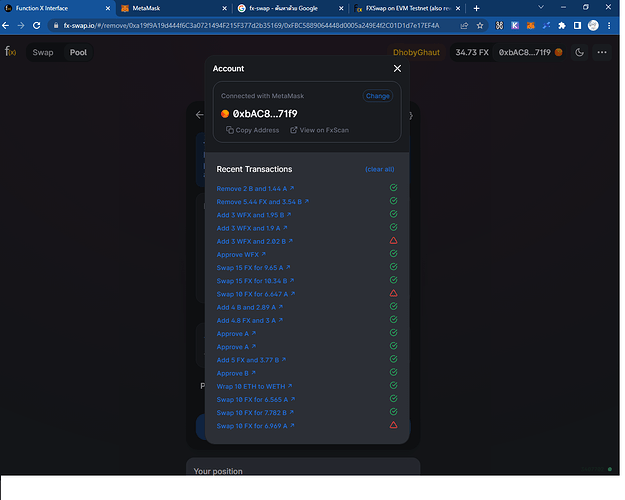Open Chrome three-dot menu

tap(609, 26)
